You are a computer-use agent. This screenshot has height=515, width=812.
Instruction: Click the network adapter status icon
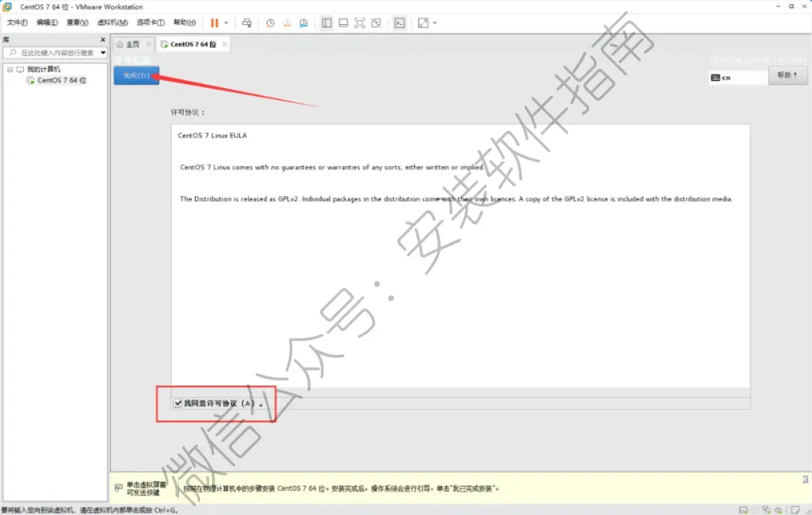[766, 510]
